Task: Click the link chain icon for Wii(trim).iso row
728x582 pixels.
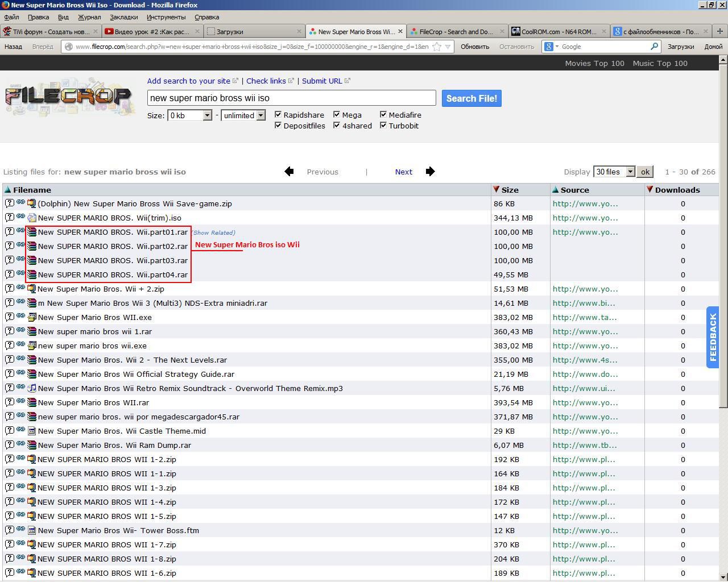Action: [x=20, y=217]
